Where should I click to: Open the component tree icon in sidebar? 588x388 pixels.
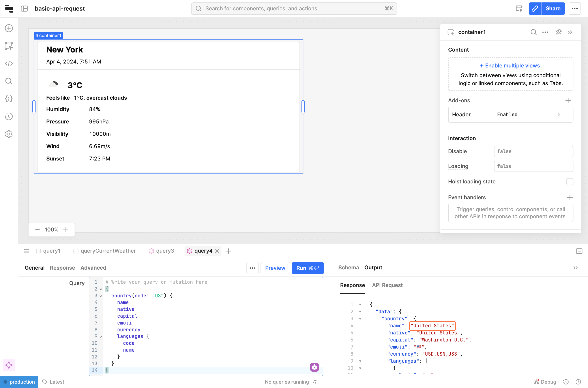click(x=9, y=46)
